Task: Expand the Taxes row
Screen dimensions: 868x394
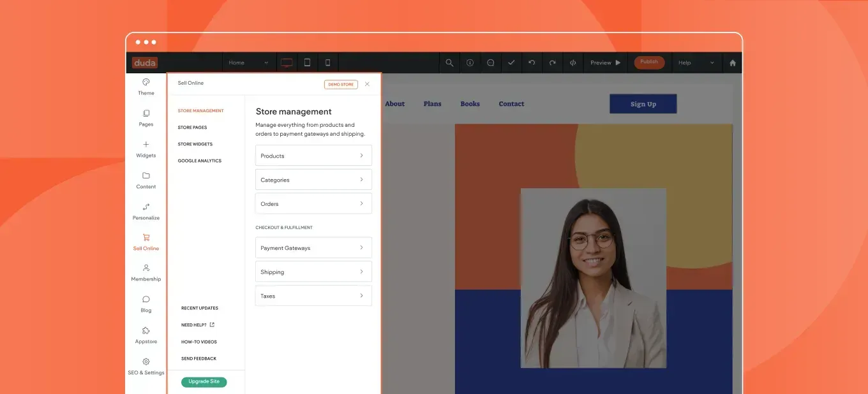Action: click(313, 296)
